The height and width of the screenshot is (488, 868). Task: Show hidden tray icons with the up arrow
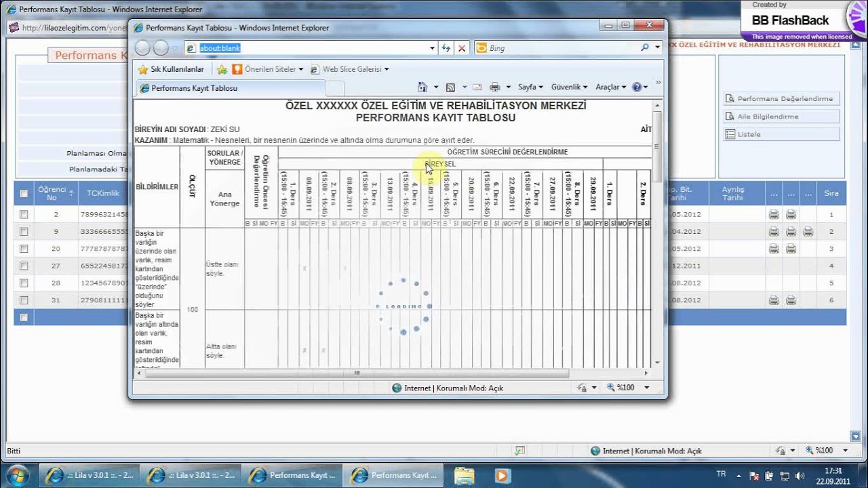click(738, 476)
